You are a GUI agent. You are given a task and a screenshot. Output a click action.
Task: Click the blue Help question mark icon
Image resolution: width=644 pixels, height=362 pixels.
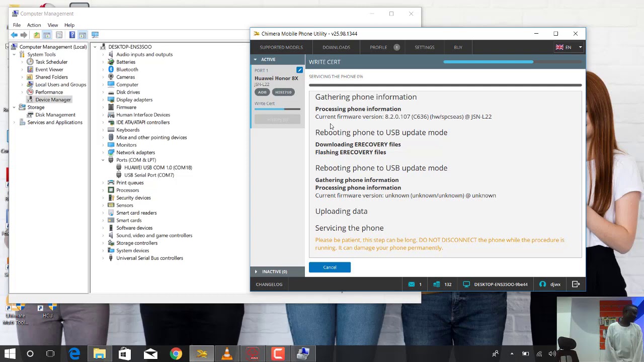pyautogui.click(x=72, y=35)
